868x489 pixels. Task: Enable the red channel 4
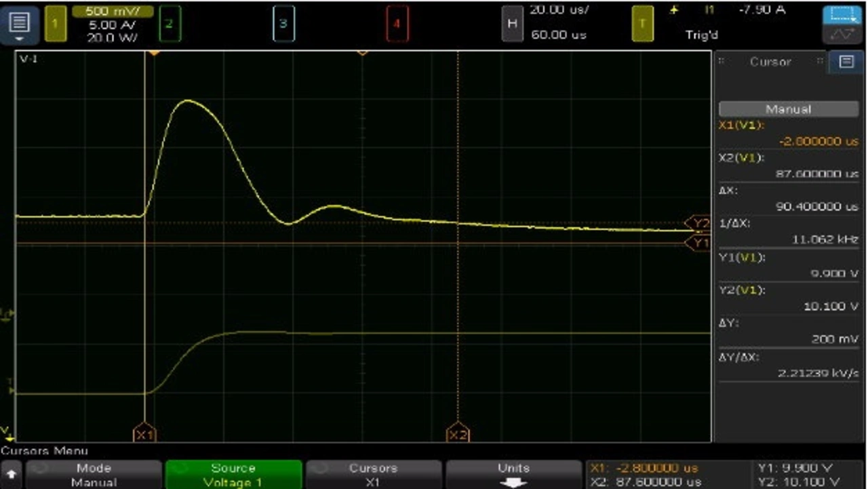(x=397, y=24)
